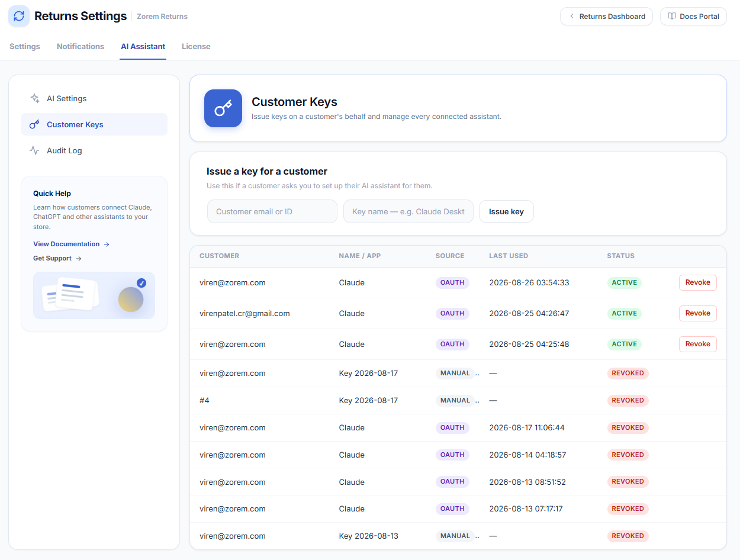
Task: Focus the Key name input field
Action: (x=408, y=211)
